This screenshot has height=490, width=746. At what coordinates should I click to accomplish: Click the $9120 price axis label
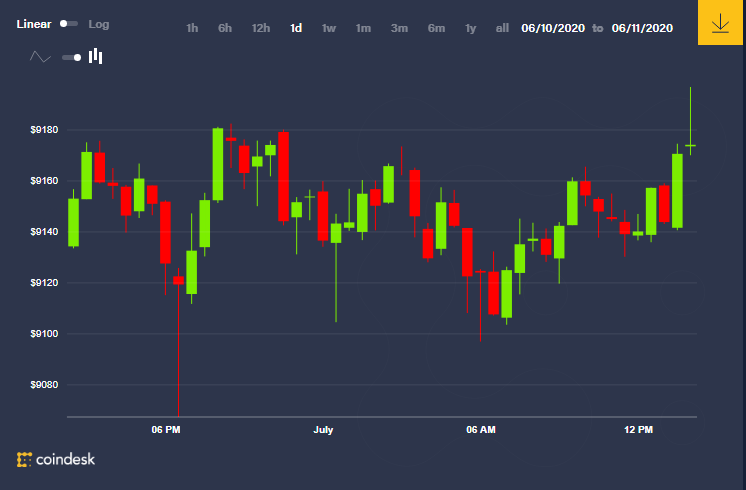pyautogui.click(x=44, y=283)
